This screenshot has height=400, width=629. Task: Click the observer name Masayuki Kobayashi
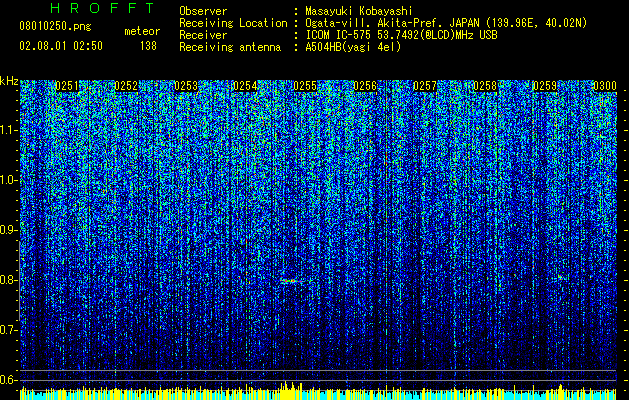click(359, 11)
